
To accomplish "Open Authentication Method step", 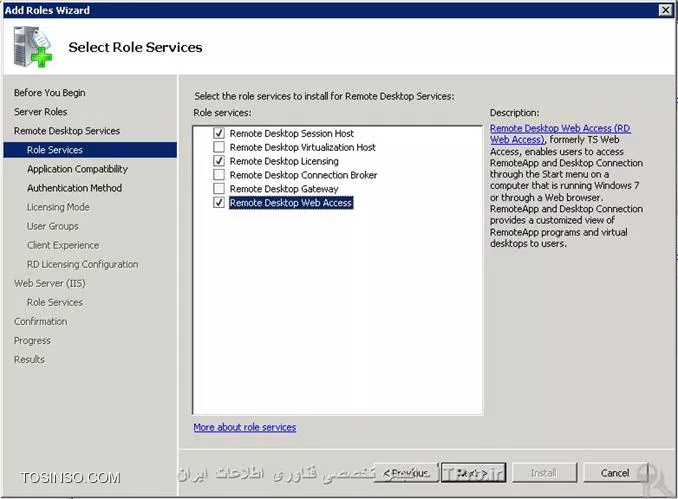I will coord(74,188).
